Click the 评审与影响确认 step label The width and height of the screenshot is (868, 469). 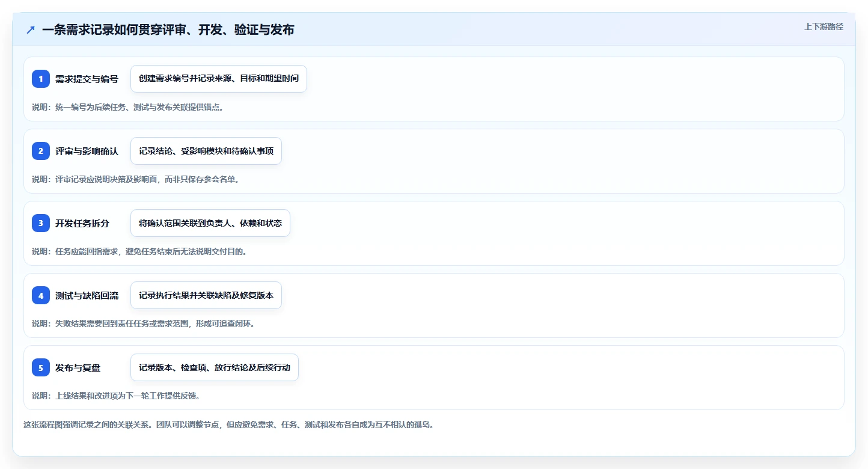pos(87,151)
